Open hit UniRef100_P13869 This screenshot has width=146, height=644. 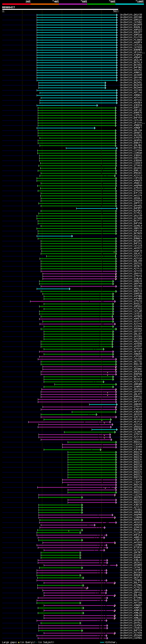click(131, 40)
